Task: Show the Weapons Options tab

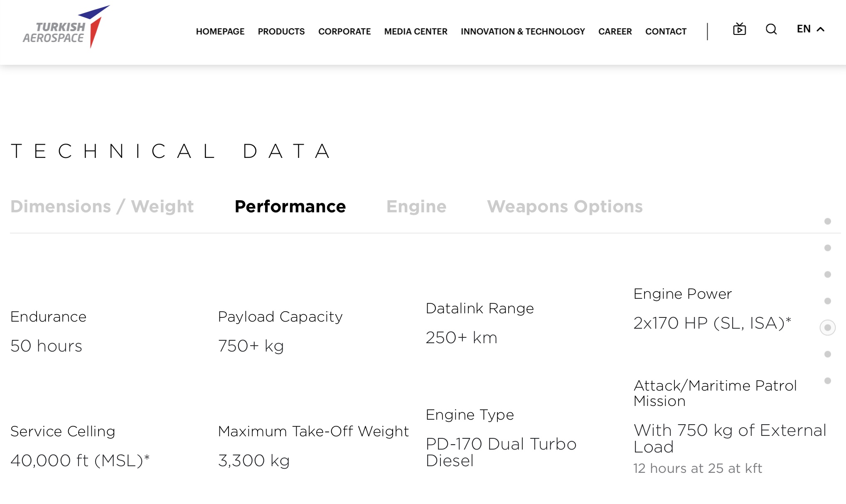Action: [x=565, y=207]
